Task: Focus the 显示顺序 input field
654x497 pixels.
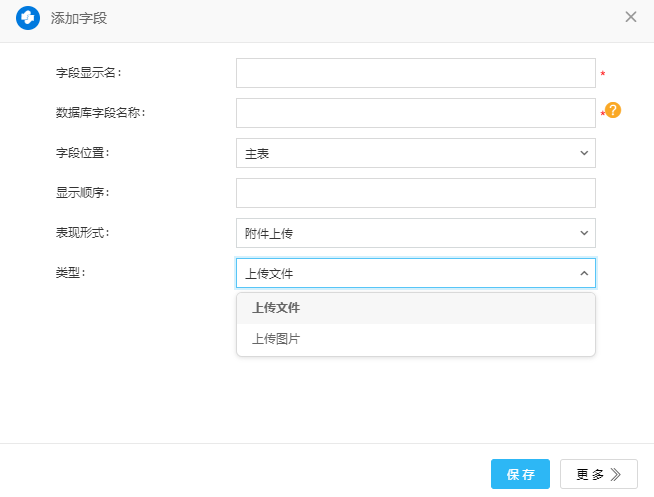Action: point(415,193)
